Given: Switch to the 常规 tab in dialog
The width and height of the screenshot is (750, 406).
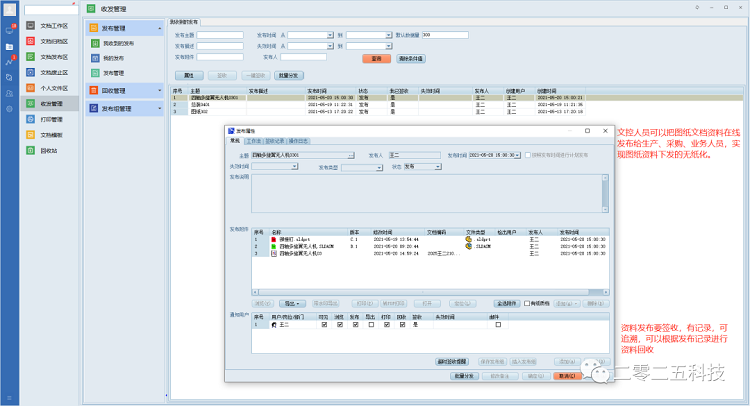Looking at the screenshot, I should click(x=235, y=141).
